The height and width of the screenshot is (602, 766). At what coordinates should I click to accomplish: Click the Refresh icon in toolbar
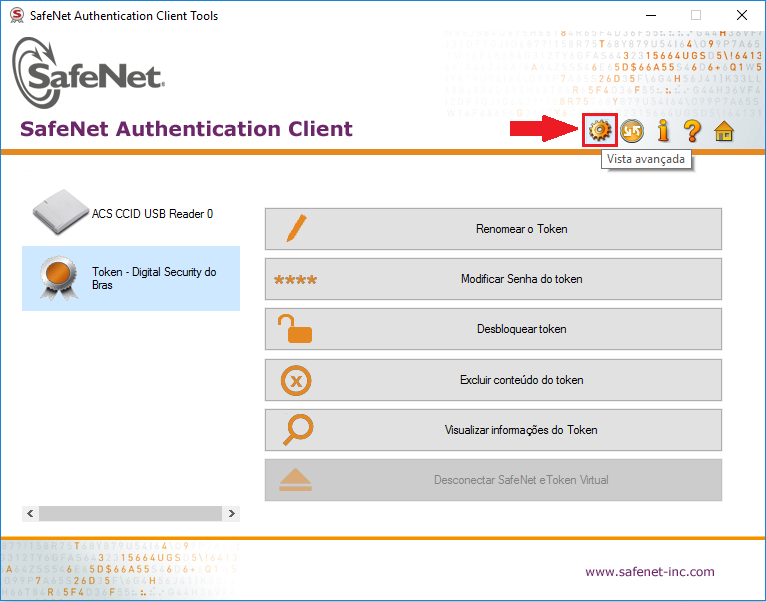coord(632,130)
